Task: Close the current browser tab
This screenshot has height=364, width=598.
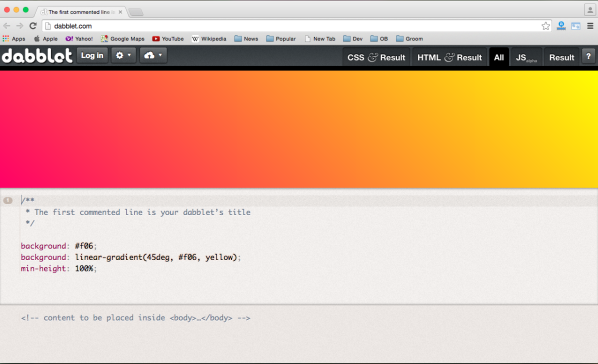Action: tap(120, 12)
